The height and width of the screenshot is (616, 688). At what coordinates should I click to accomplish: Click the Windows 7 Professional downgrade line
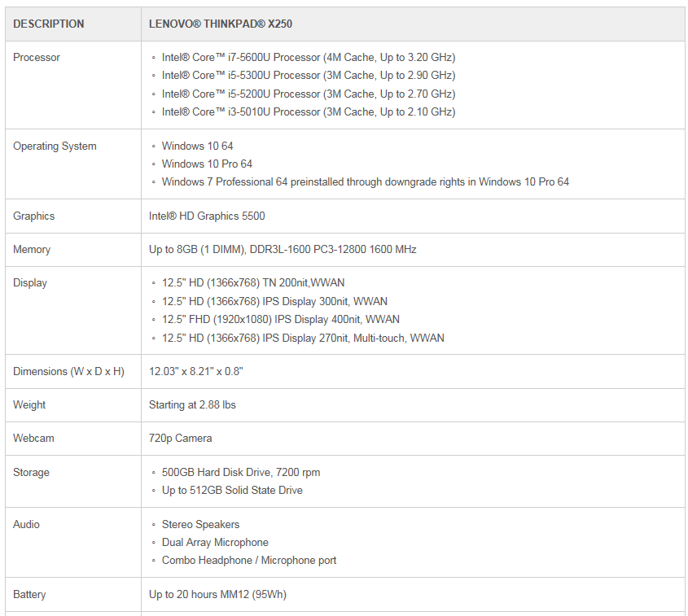[366, 182]
